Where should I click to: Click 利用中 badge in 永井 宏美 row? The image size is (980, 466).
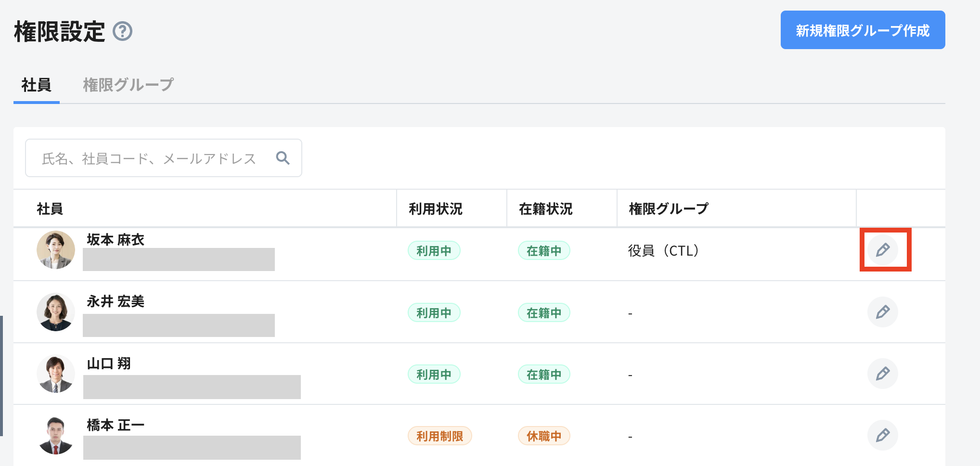tap(434, 312)
